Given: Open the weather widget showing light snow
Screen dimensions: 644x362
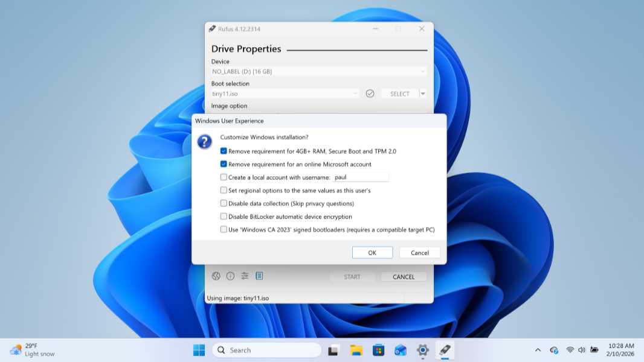Looking at the screenshot, I should click(24, 350).
